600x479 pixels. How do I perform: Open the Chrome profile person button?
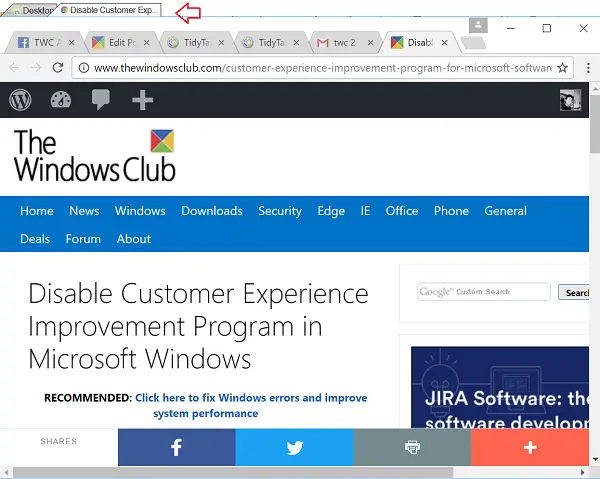click(478, 26)
